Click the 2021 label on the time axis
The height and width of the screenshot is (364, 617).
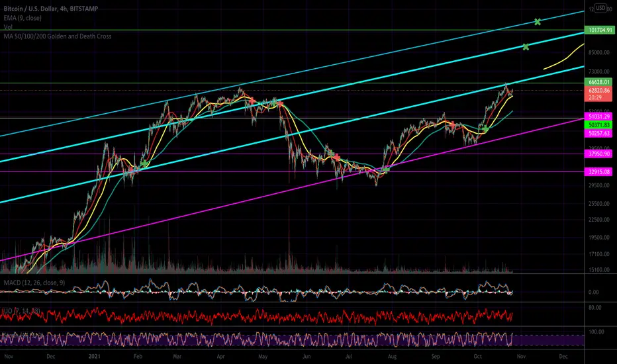coord(95,357)
